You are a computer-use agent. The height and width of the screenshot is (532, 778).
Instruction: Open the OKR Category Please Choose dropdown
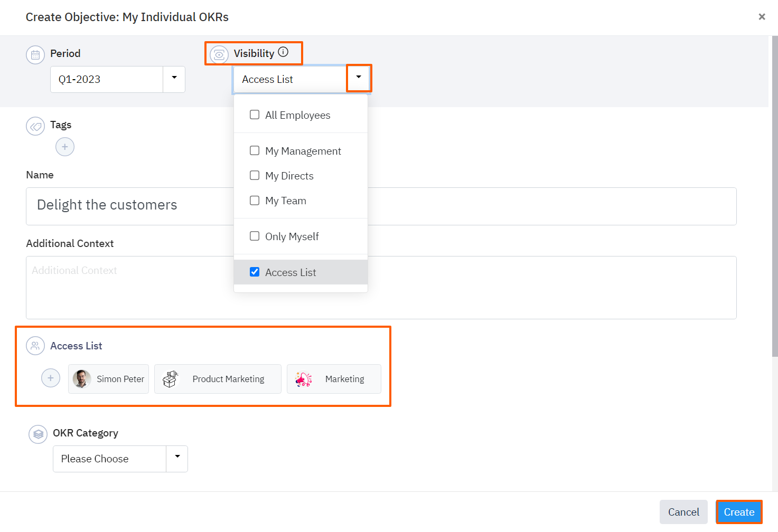click(177, 459)
